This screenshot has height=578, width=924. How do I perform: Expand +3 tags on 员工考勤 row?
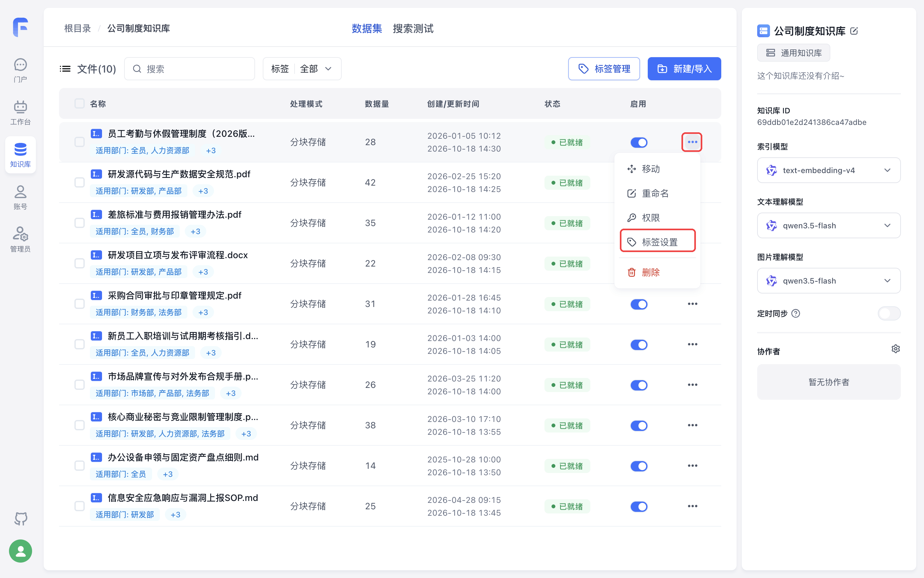211,151
